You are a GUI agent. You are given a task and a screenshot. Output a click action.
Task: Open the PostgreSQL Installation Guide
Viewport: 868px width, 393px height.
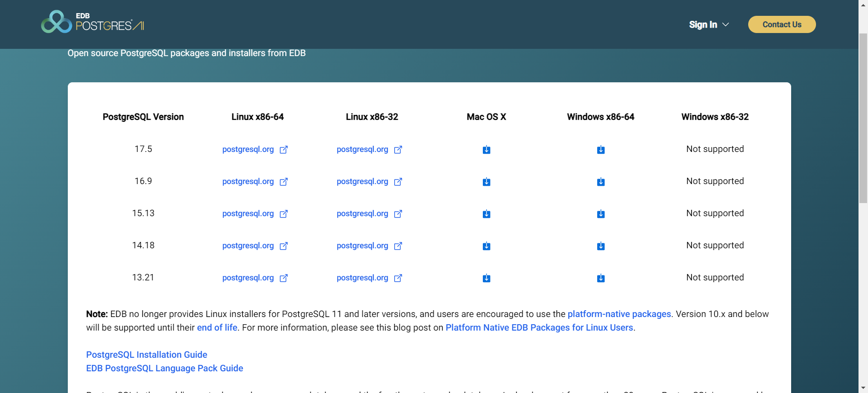click(x=146, y=355)
